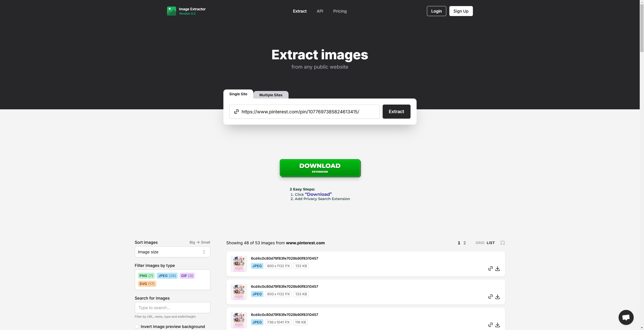Click the Sign Up button
Viewport: 644px width, 330px height.
pyautogui.click(x=461, y=11)
